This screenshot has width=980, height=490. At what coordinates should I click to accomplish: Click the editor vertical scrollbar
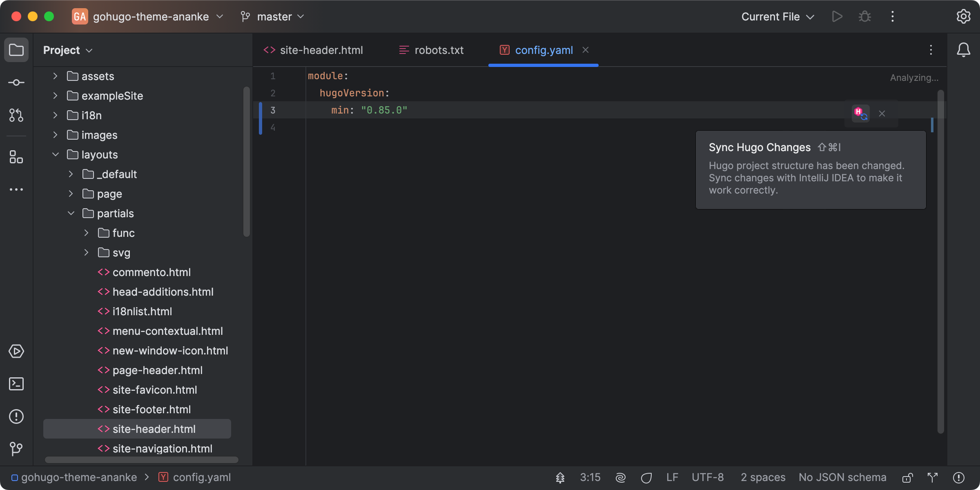941,261
